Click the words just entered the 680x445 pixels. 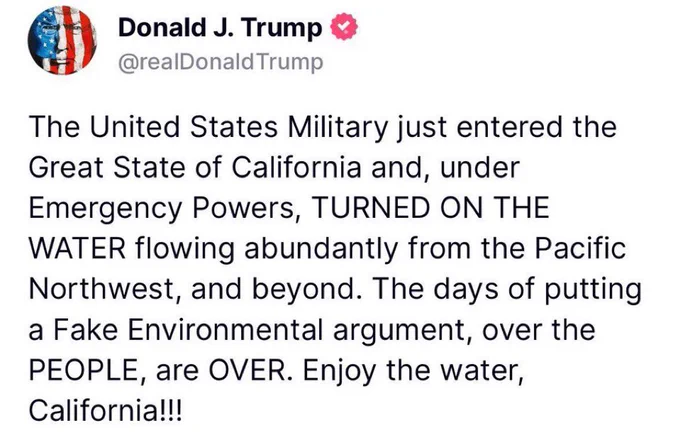(506, 128)
